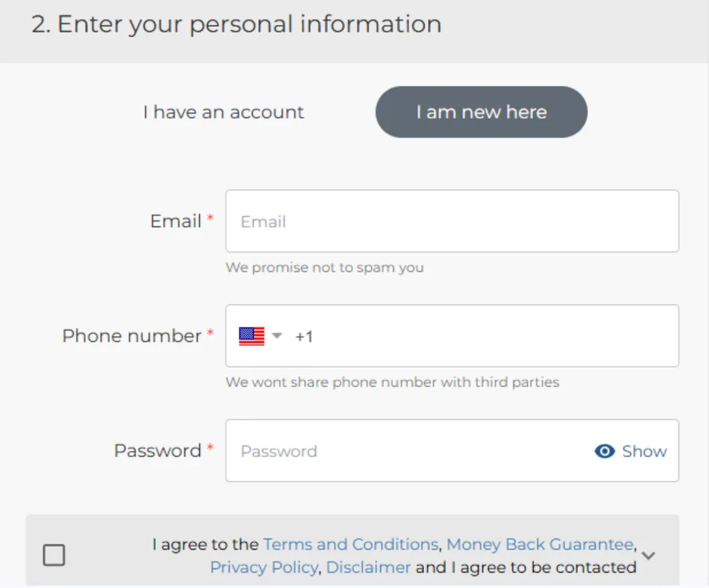Open the country code dropdown arrow
709x588 pixels.
point(277,337)
